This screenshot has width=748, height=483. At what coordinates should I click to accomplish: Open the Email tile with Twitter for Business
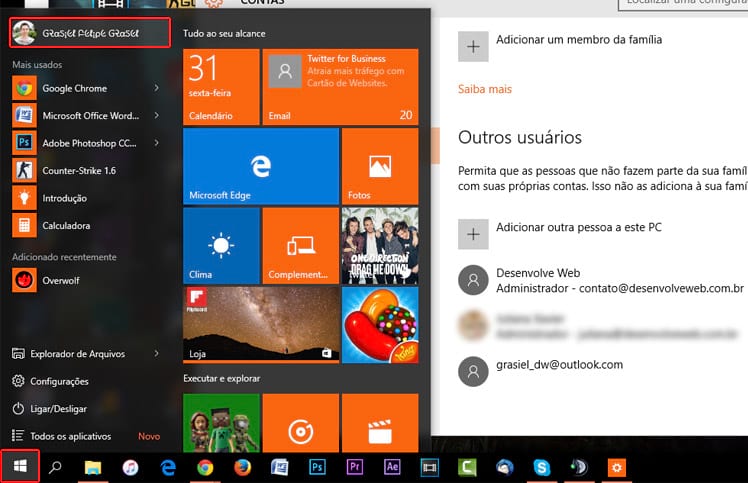(340, 87)
